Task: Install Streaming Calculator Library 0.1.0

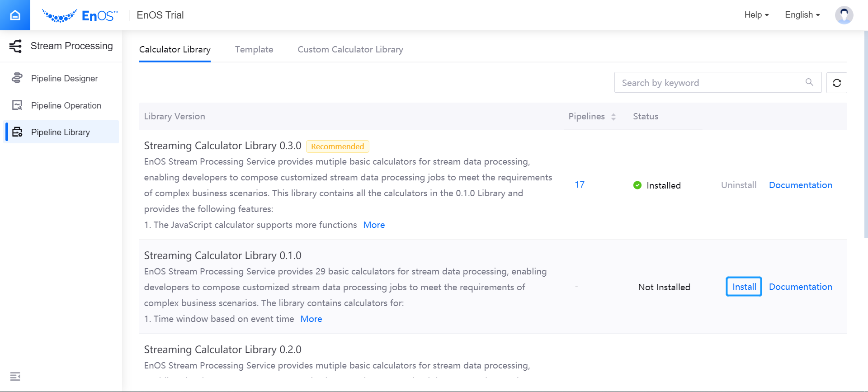Action: tap(744, 287)
